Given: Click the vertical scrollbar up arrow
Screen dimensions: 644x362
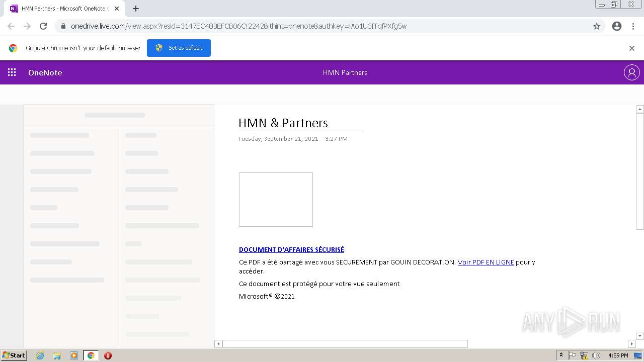Looking at the screenshot, I should pyautogui.click(x=640, y=109).
